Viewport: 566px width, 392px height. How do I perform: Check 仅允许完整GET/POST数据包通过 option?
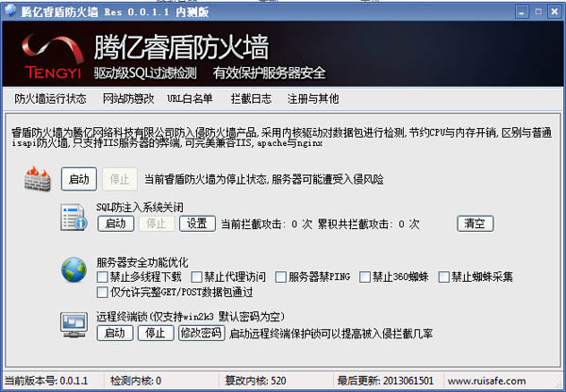click(103, 292)
